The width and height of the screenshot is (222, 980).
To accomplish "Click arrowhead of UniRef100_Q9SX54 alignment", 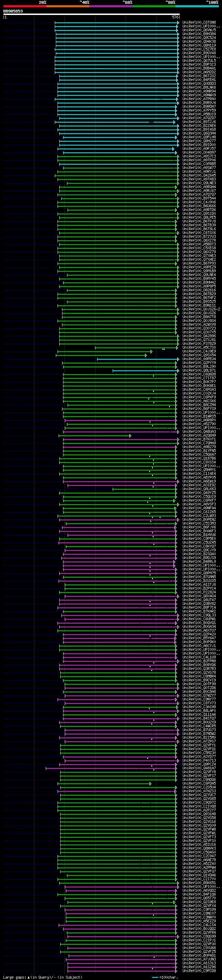I will point(146,355).
